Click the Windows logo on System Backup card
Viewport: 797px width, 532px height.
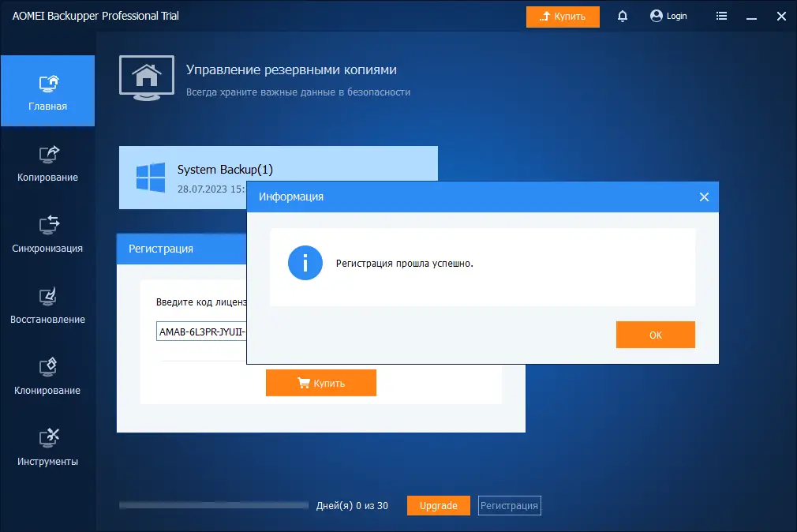[x=151, y=178]
